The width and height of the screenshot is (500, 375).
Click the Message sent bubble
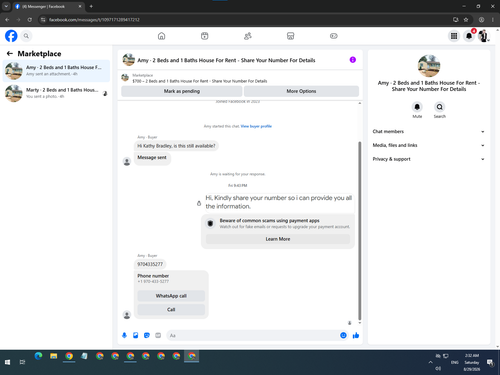click(x=152, y=157)
